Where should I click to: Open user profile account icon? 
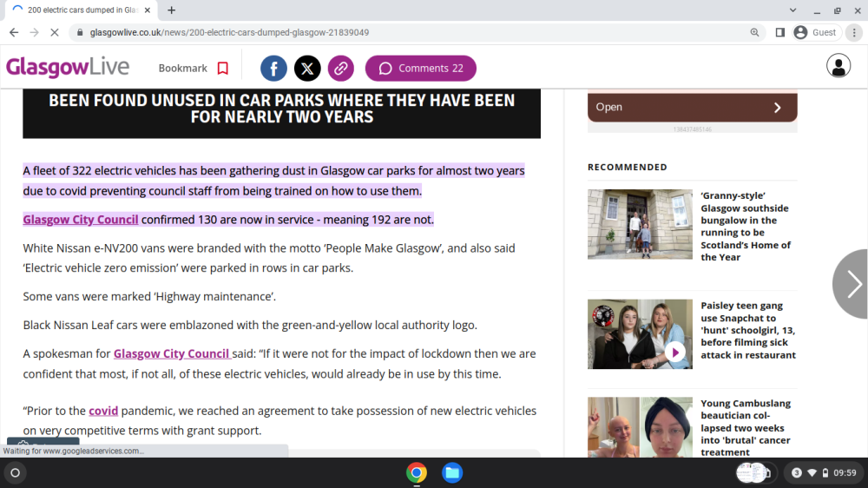pos(838,66)
